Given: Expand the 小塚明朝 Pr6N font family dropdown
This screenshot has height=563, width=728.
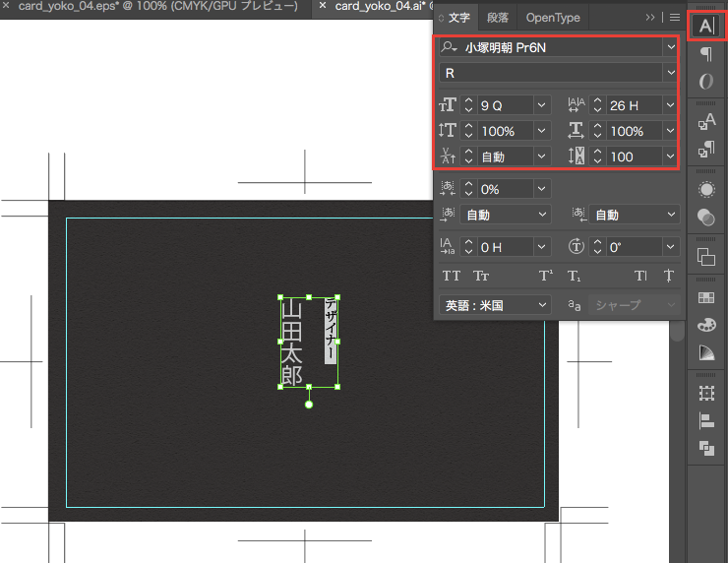Looking at the screenshot, I should 671,47.
